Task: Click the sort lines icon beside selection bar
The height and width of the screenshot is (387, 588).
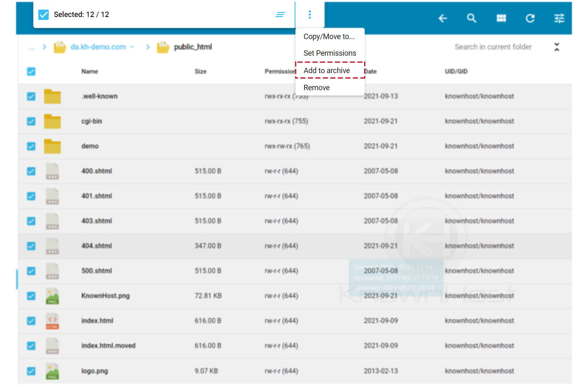Action: click(280, 14)
